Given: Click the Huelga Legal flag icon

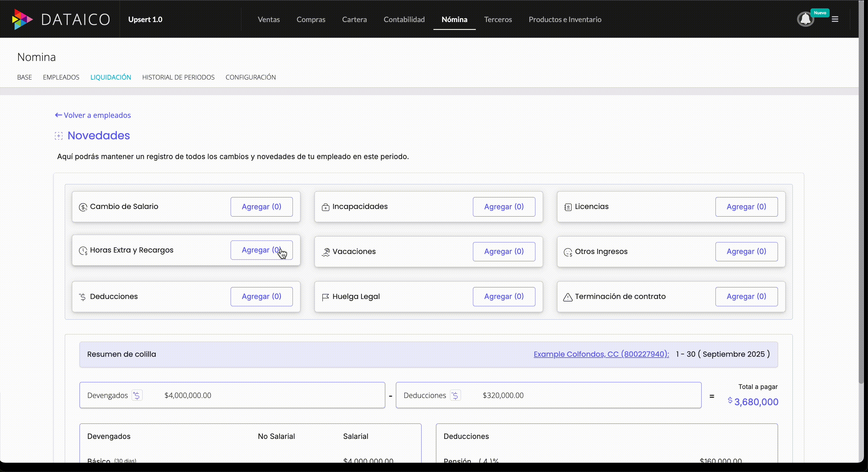Looking at the screenshot, I should pos(325,297).
